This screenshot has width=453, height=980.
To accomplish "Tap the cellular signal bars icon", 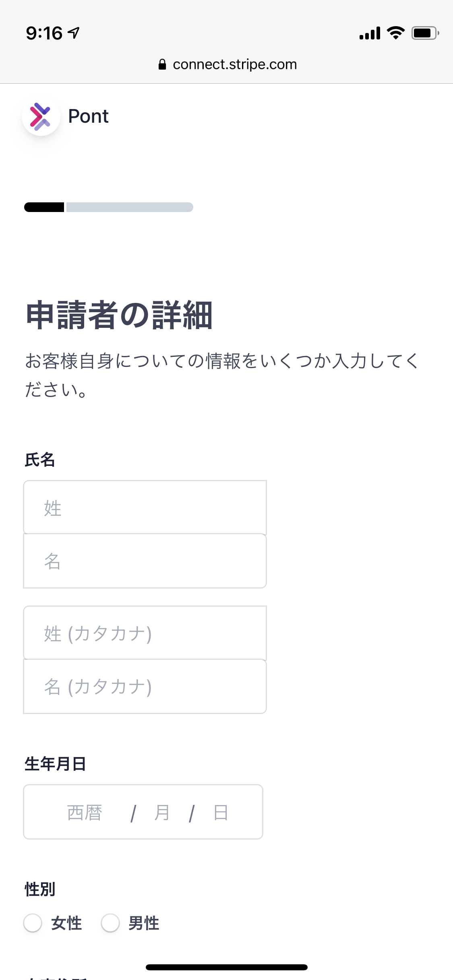I will [370, 33].
